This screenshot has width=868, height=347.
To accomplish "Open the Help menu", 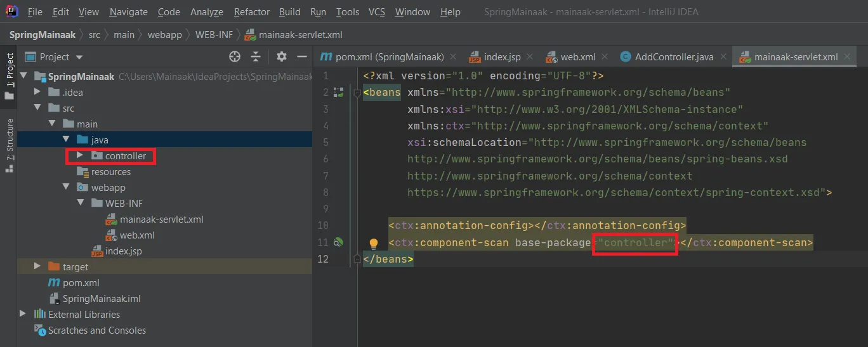I will [x=450, y=12].
